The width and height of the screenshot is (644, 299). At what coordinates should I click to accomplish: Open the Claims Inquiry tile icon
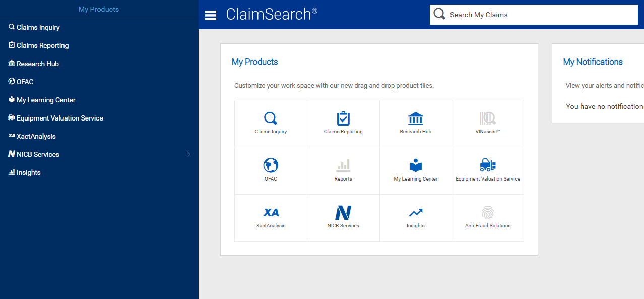pos(271,118)
